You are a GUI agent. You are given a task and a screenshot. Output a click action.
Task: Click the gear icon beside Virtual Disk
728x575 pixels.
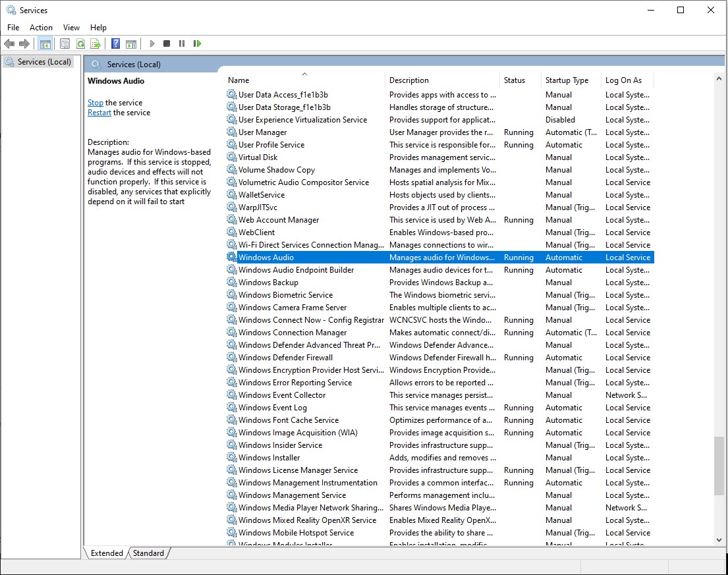point(232,157)
